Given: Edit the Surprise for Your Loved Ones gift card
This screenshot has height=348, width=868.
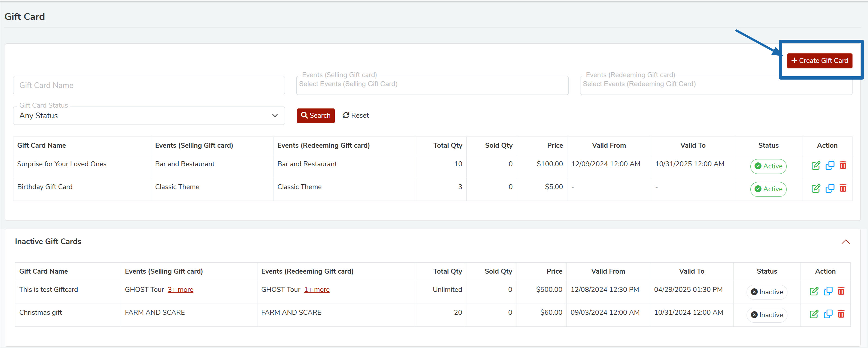Looking at the screenshot, I should pos(815,166).
